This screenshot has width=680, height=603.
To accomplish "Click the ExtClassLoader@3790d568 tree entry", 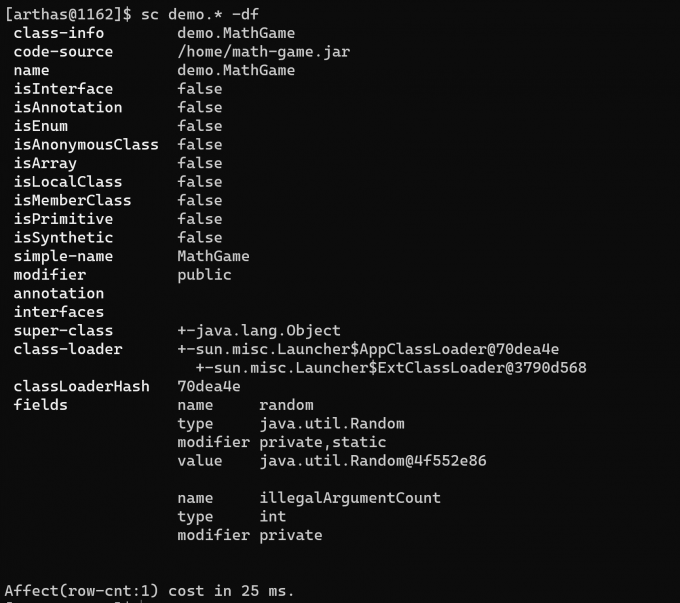I will (391, 368).
